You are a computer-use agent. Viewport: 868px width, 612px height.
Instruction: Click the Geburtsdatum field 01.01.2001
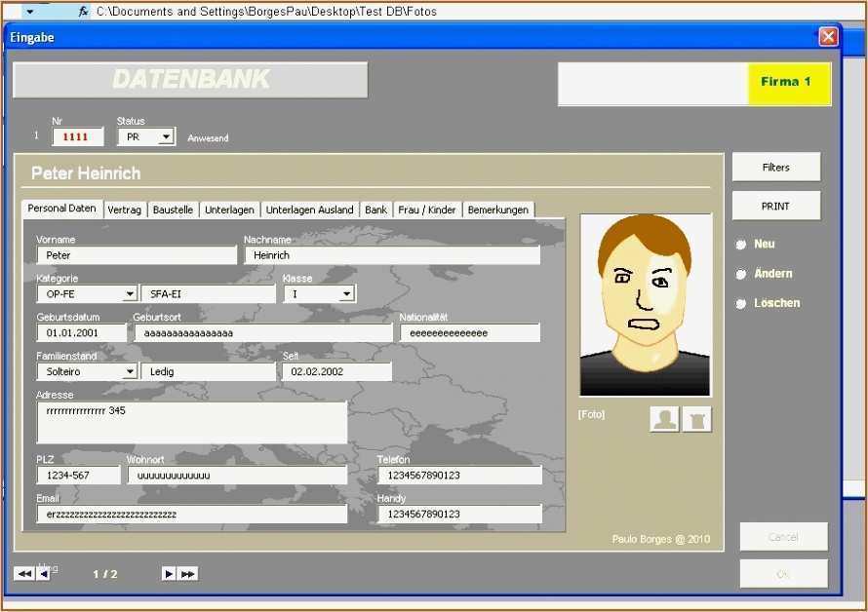82,332
